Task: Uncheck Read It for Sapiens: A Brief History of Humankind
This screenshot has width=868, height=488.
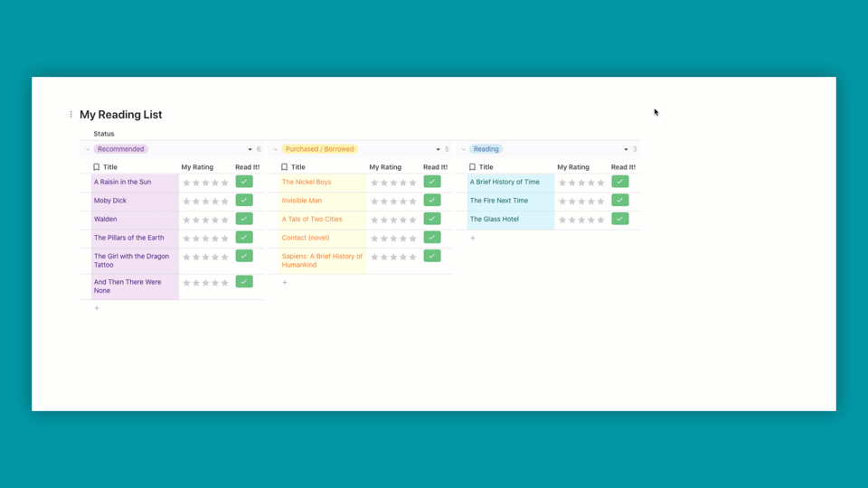Action: (432, 256)
